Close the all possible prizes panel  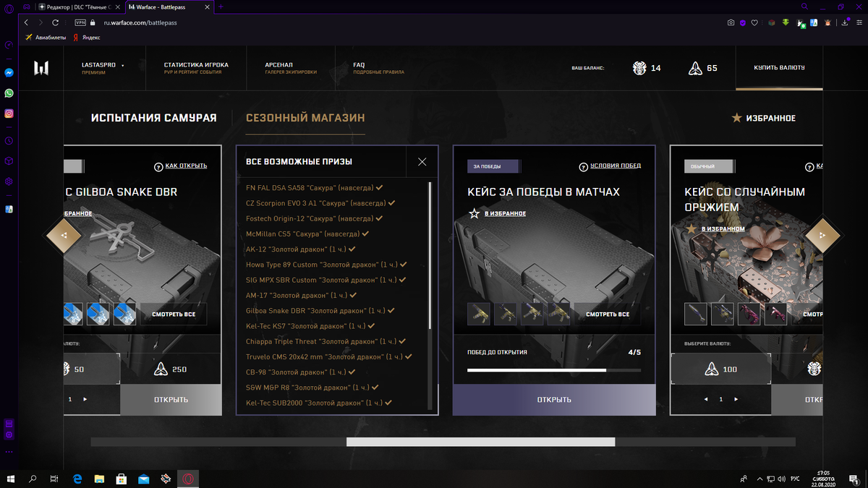tap(422, 162)
